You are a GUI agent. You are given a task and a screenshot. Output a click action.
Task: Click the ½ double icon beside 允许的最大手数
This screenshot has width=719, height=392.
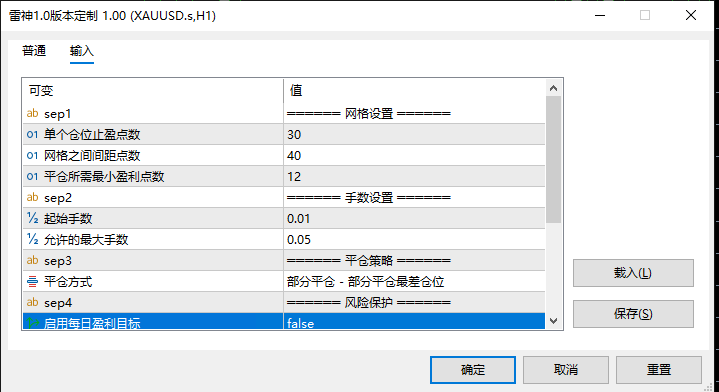coord(33,239)
